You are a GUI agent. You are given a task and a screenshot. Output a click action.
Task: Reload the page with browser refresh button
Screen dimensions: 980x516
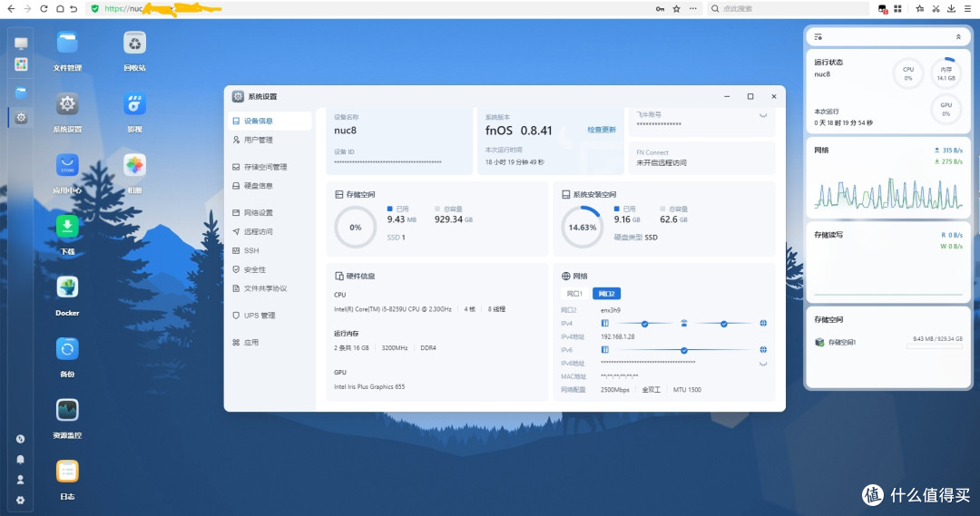click(44, 9)
